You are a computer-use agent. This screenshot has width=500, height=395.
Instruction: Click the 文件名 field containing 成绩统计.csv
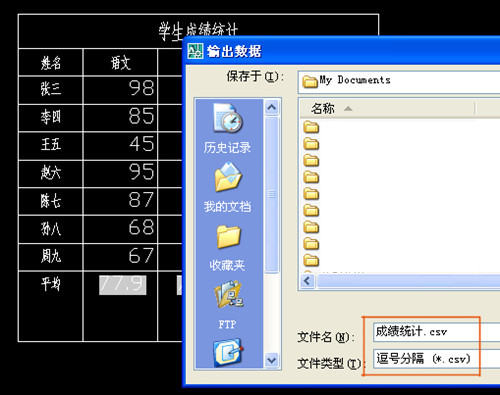pos(437,332)
